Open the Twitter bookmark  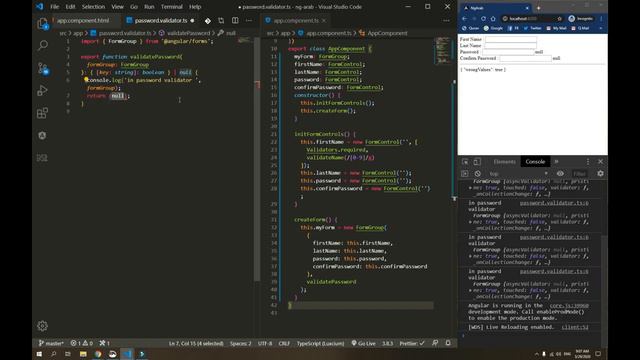coord(532,28)
